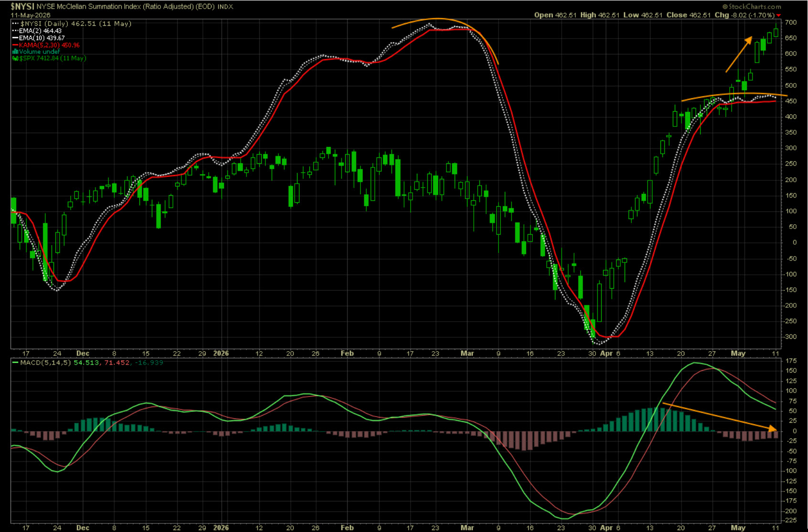Click the 300 label on the price axis
This screenshot has width=808, height=532.
pyautogui.click(x=790, y=148)
